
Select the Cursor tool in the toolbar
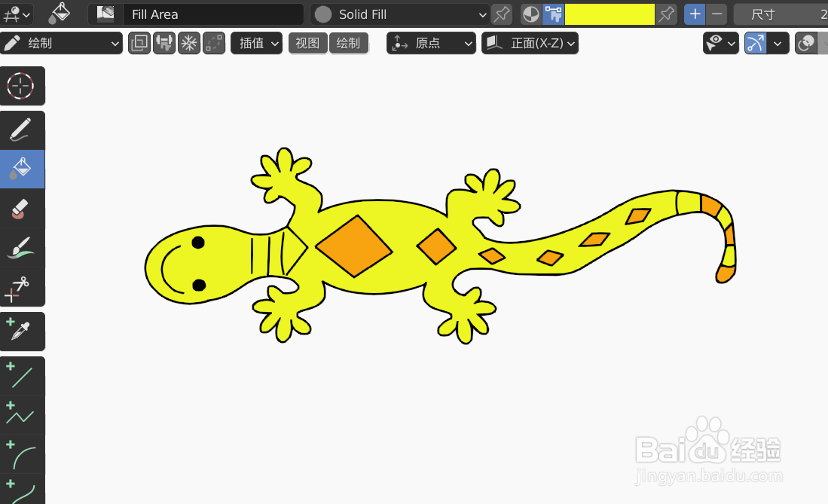pyautogui.click(x=22, y=86)
